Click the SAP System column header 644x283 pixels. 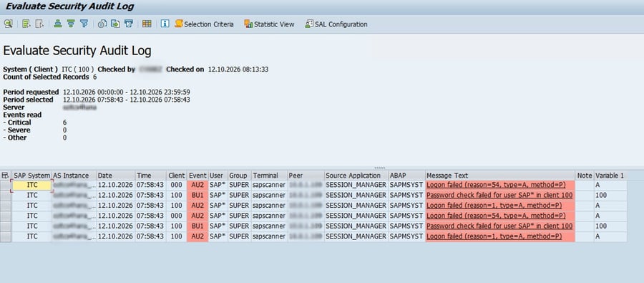point(31,176)
